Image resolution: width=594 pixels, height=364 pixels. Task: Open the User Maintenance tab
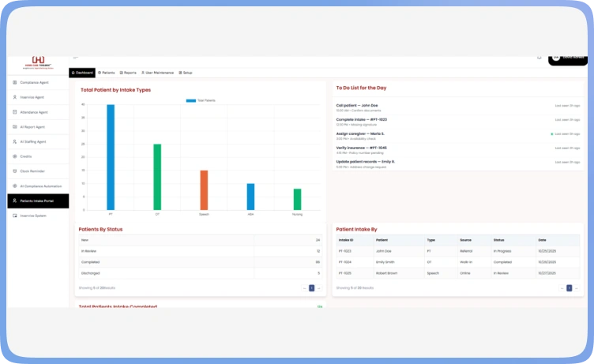click(x=158, y=73)
